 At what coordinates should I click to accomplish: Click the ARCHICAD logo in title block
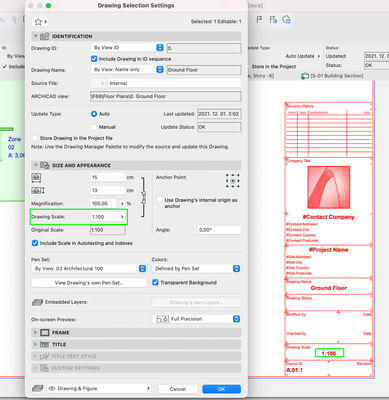click(x=329, y=187)
